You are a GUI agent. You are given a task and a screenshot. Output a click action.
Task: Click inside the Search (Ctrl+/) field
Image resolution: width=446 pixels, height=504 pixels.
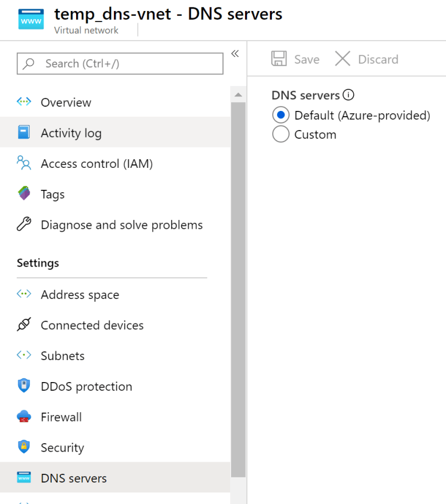[119, 63]
